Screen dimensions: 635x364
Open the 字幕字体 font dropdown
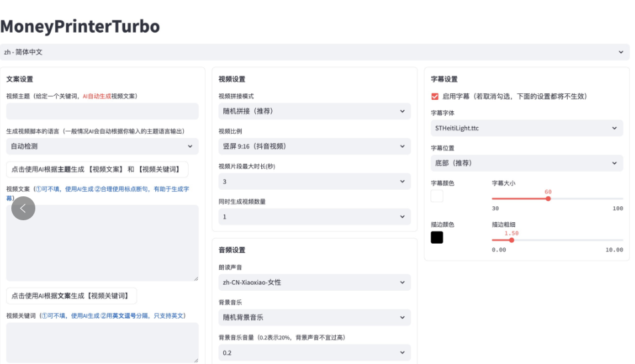[526, 128]
